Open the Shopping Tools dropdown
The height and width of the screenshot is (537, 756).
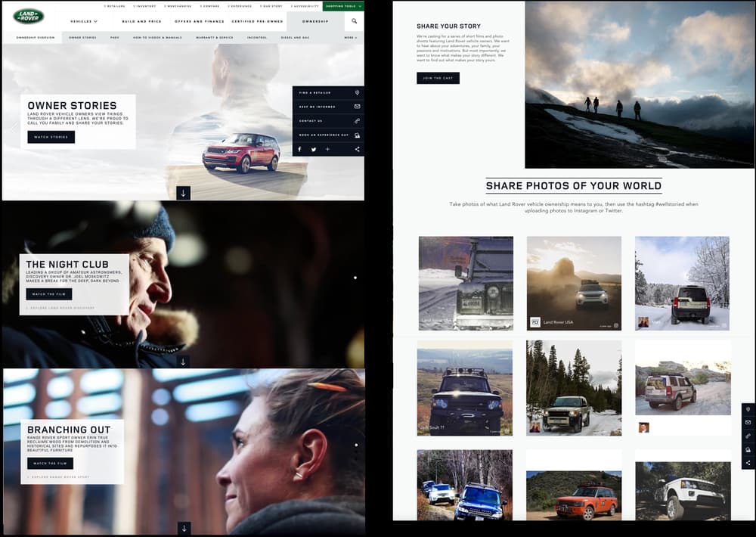pos(343,6)
